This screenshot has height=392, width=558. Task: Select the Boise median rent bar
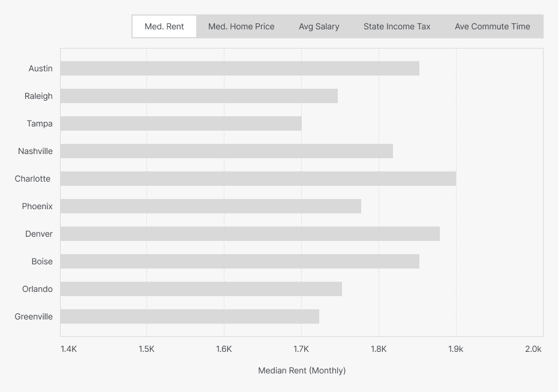[x=240, y=261]
